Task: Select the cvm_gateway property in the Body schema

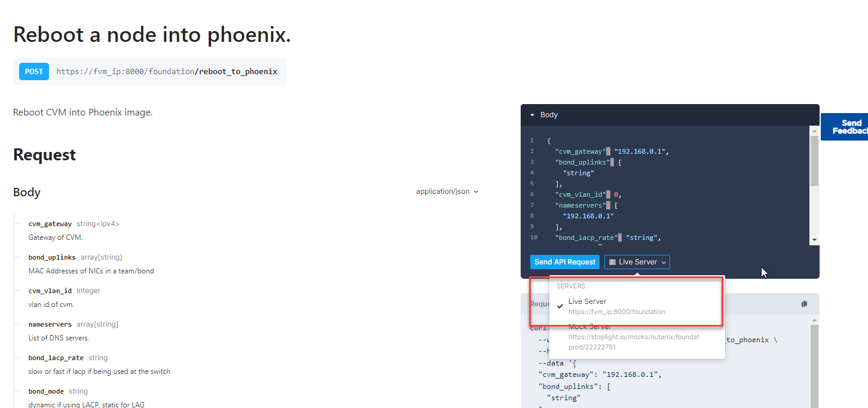Action: tap(50, 223)
